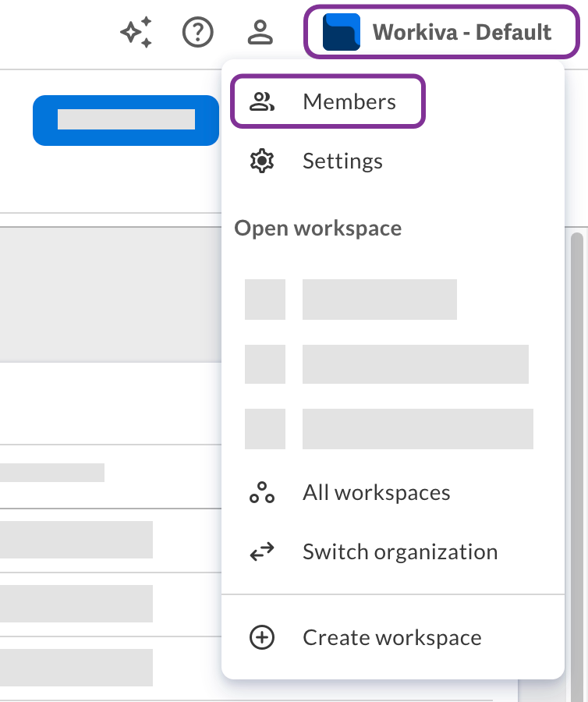Click the first workspace thumbnail under Open workspace
The height and width of the screenshot is (702, 588).
[265, 300]
